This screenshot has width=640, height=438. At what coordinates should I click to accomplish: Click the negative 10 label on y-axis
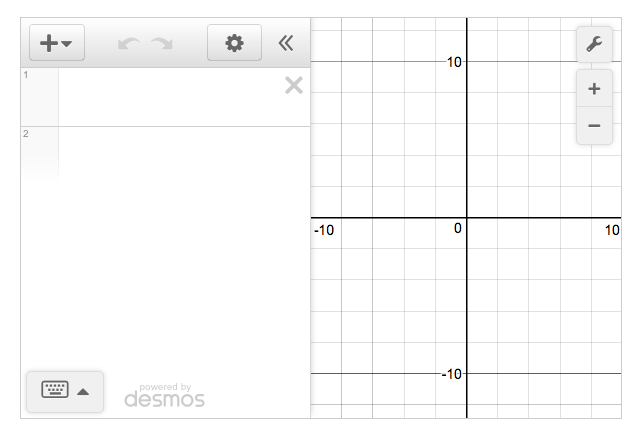(x=452, y=374)
